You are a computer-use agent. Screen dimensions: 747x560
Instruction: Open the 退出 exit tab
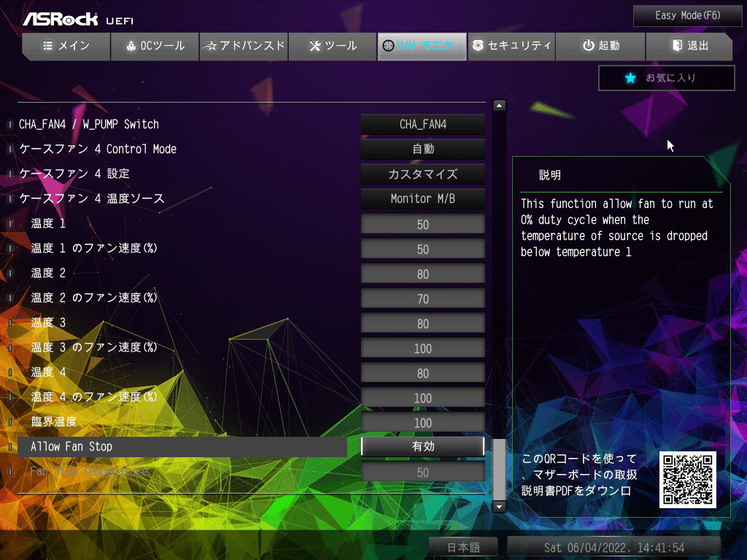point(689,46)
